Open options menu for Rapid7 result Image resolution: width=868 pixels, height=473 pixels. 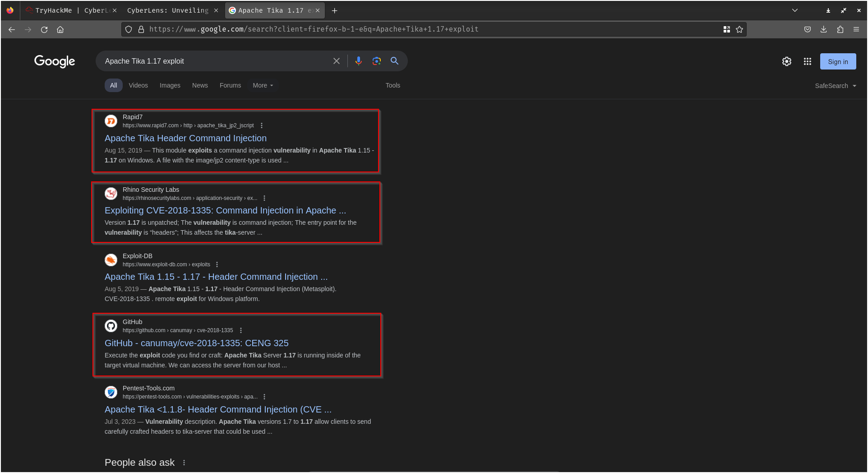[x=262, y=125]
